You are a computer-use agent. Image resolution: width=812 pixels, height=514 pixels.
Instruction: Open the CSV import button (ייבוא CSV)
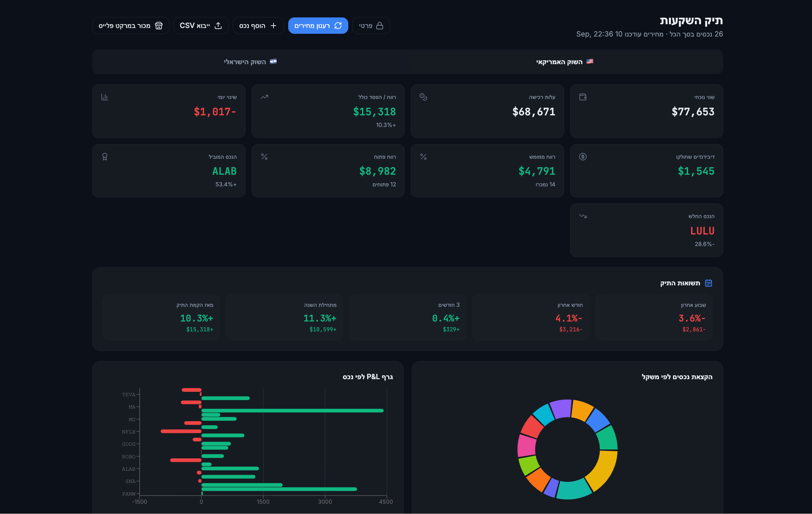[201, 26]
